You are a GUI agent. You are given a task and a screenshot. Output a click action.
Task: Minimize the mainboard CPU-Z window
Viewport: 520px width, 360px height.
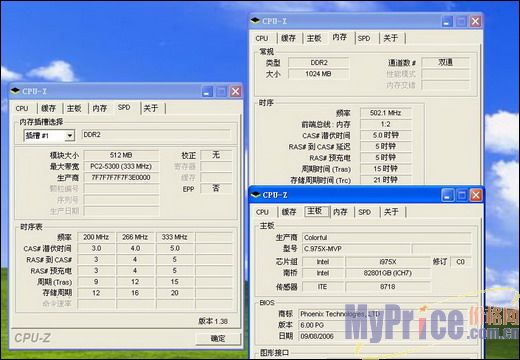tap(448, 195)
